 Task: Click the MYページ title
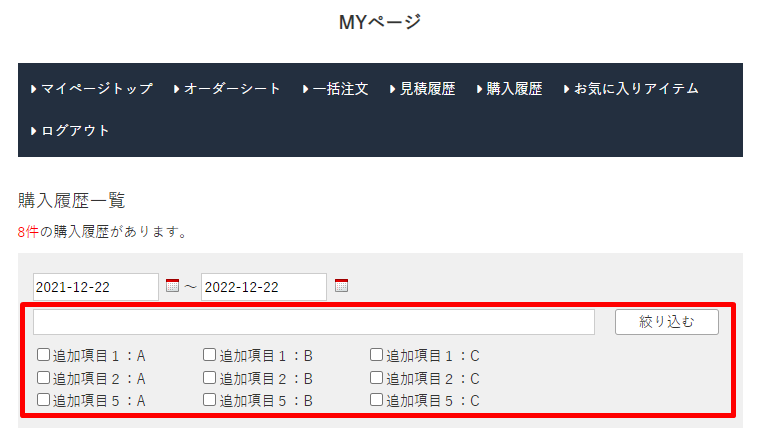(x=380, y=22)
